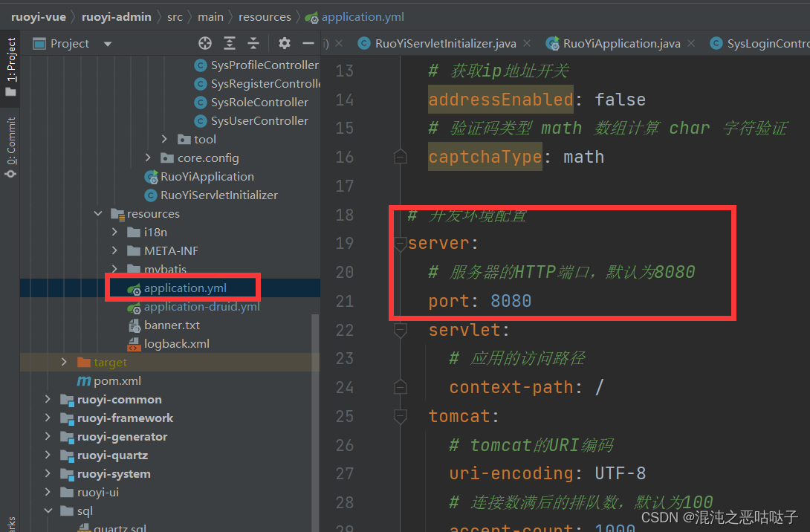
Task: Click the Expand All icon in Project toolbar
Action: coord(230,43)
